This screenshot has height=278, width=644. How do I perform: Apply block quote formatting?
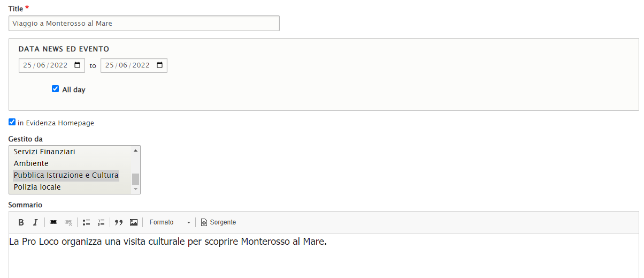(x=119, y=222)
